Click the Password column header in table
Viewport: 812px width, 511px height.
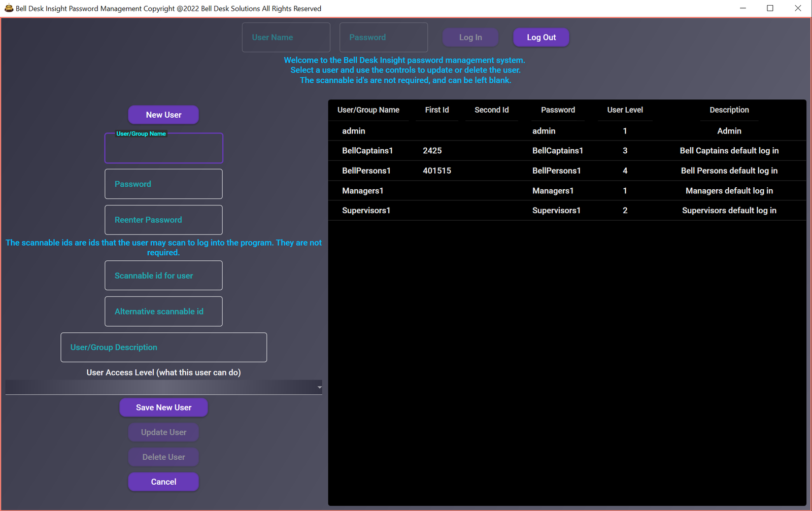pos(558,110)
